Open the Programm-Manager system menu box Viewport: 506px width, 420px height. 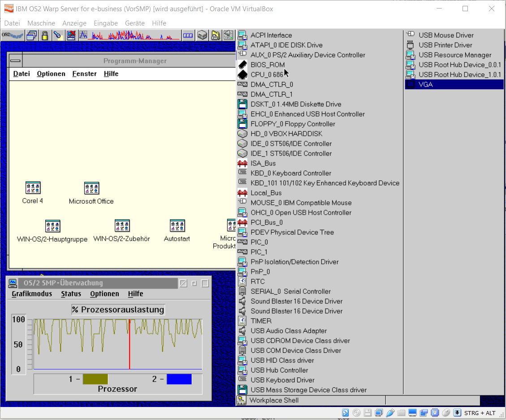tap(15, 61)
